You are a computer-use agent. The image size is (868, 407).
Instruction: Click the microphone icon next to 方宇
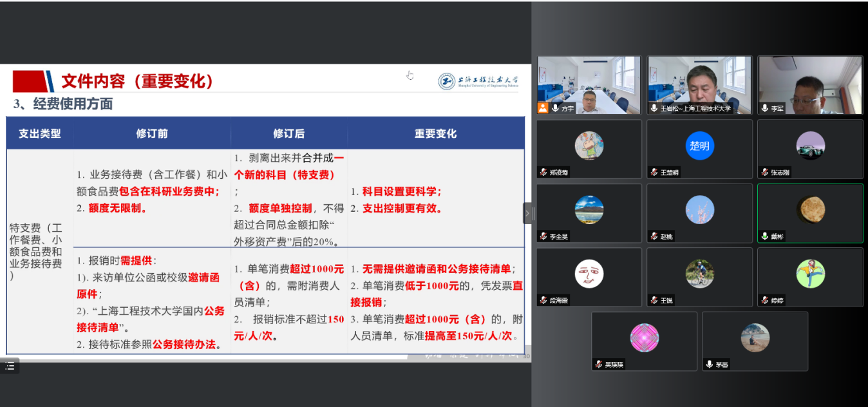pyautogui.click(x=555, y=108)
